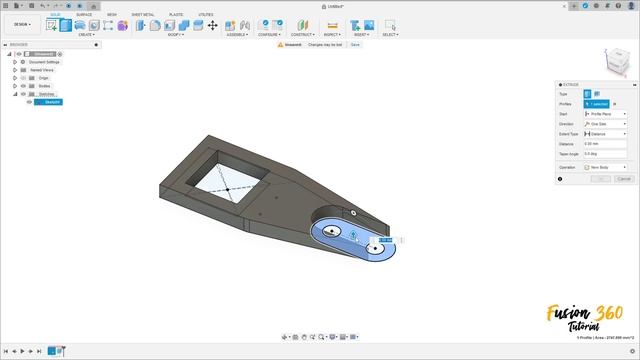Open the Modify menu
The image size is (640, 360).
coord(176,35)
